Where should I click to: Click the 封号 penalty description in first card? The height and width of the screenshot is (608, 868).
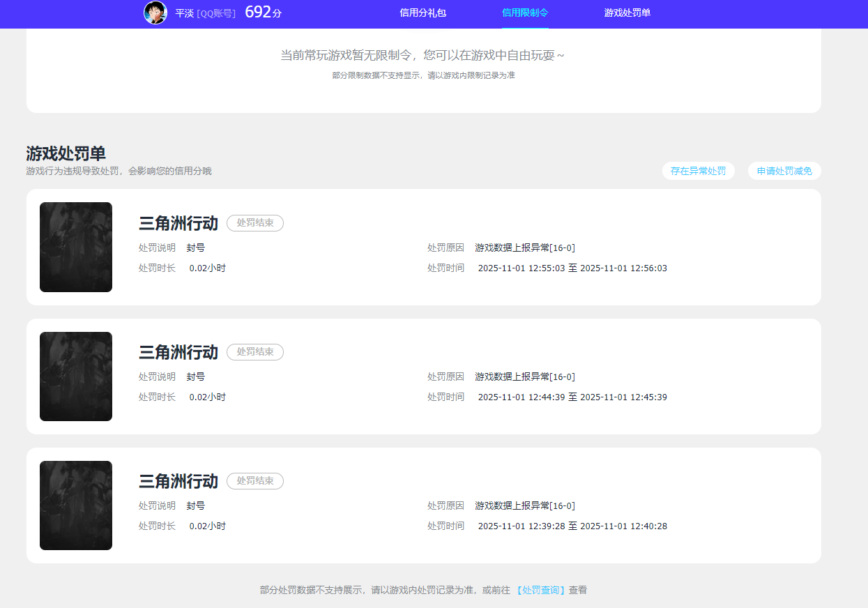tap(196, 247)
